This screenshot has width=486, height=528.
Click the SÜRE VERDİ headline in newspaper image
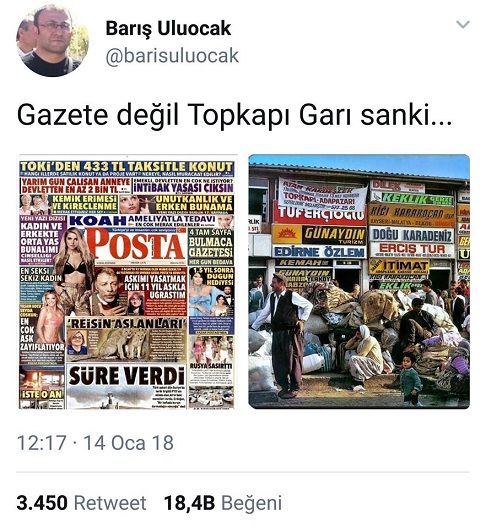click(x=126, y=376)
